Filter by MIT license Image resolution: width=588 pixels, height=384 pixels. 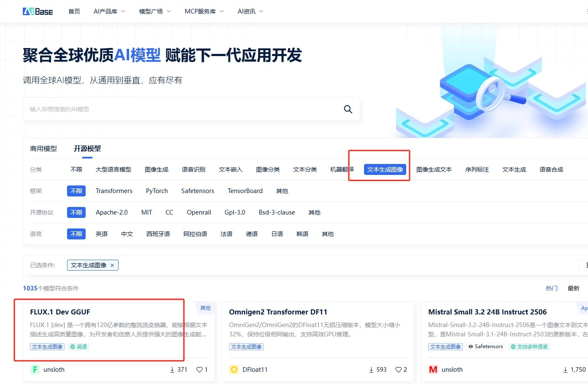pyautogui.click(x=147, y=212)
